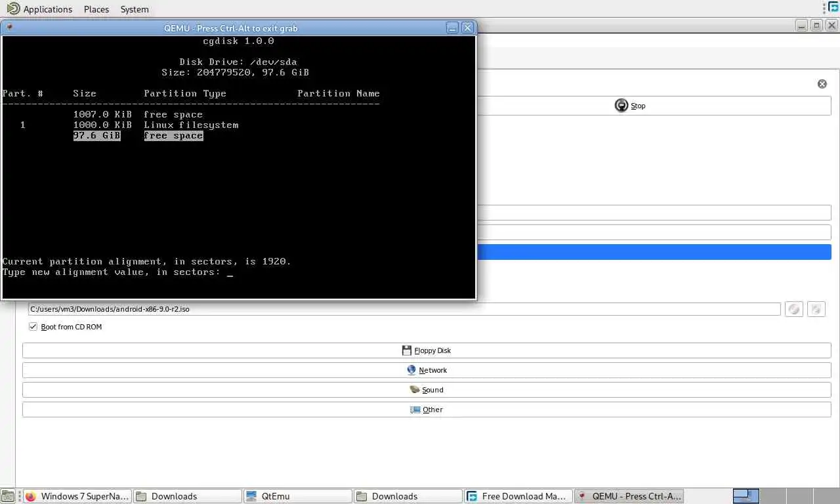This screenshot has height=504, width=840.
Task: Switch to Windows 7 SuperNa... taskbar window
Action: (77, 496)
